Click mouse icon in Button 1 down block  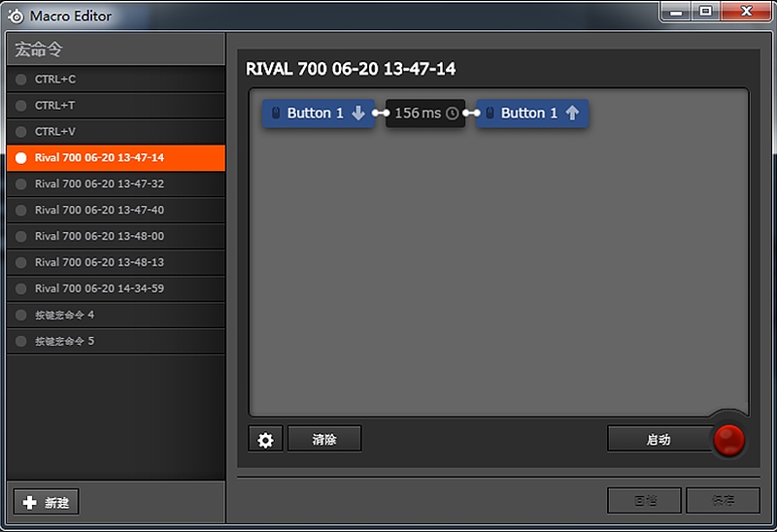click(276, 113)
